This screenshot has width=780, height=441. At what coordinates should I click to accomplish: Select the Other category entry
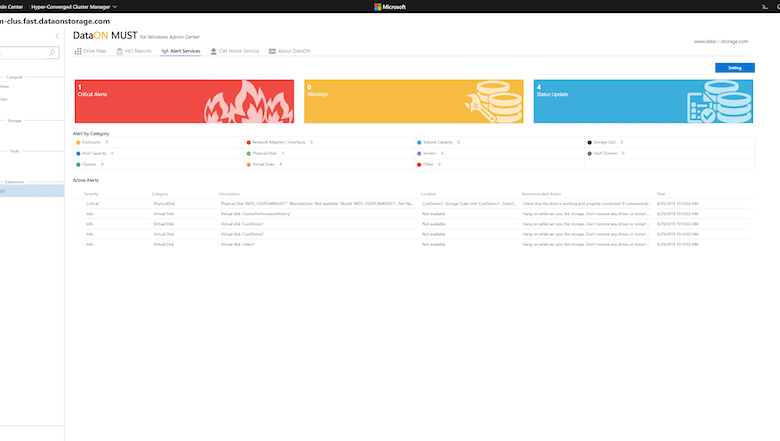[428, 165]
